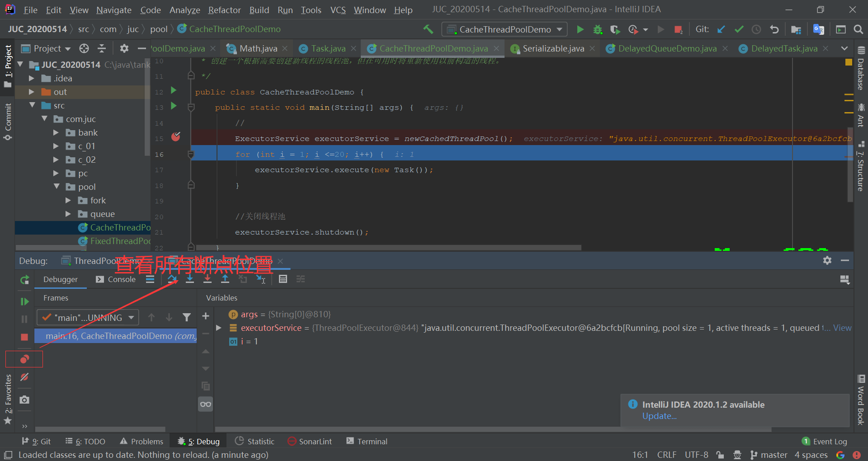Open Project Structure from the toolbar

click(x=796, y=29)
